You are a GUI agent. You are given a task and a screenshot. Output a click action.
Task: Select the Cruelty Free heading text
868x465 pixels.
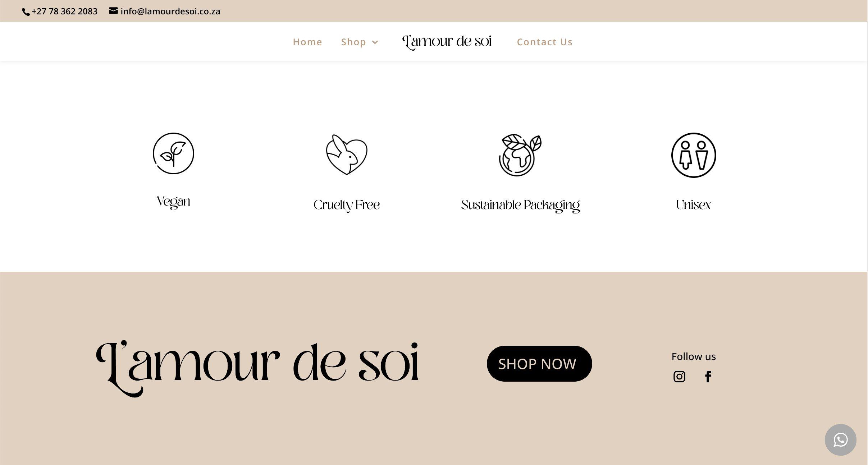tap(347, 205)
